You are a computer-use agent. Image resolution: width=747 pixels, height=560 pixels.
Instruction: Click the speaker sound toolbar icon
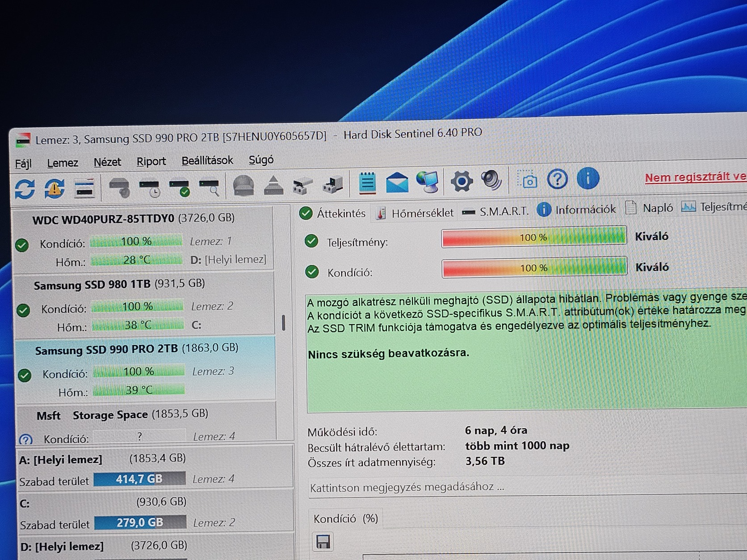[x=491, y=180]
